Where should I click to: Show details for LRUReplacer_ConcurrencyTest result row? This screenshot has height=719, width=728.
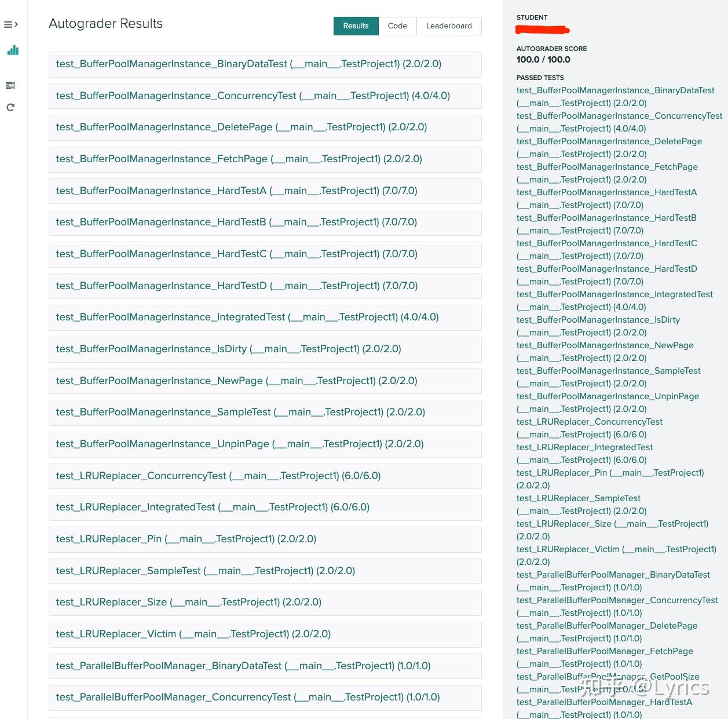pyautogui.click(x=265, y=476)
